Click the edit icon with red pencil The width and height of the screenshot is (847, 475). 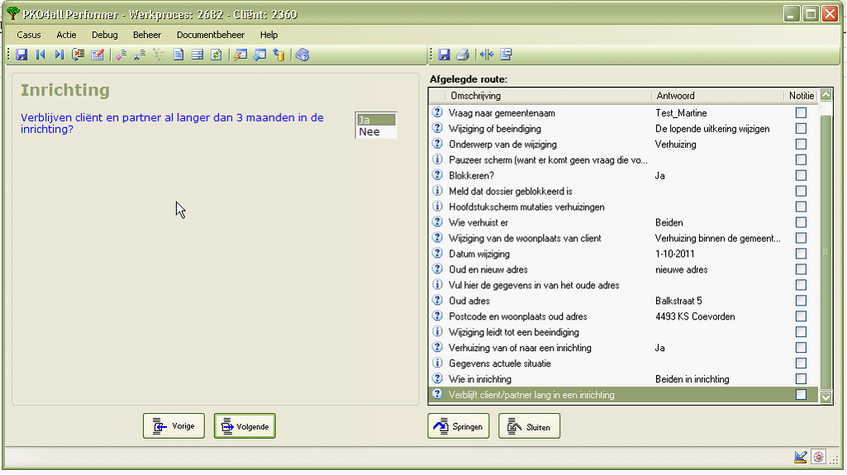(97, 55)
